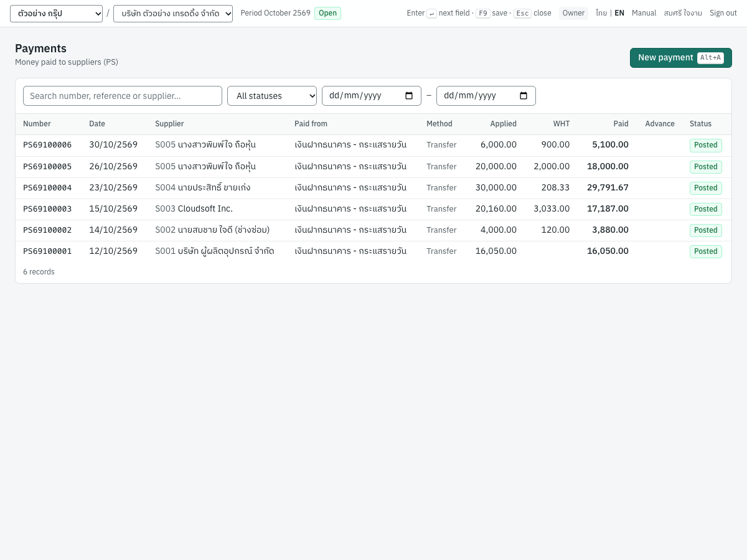The image size is (747, 560).
Task: Open calendar picker in start date field
Action: (409, 96)
